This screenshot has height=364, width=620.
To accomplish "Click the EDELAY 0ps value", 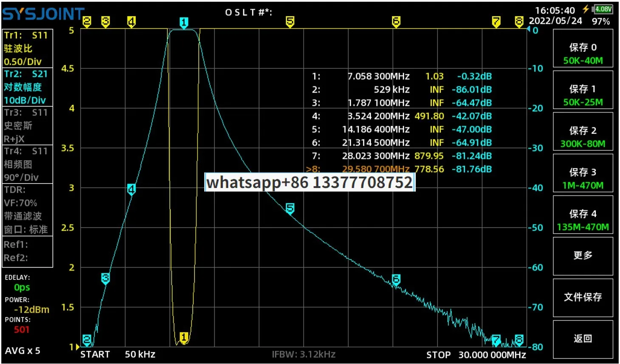I will [x=22, y=288].
